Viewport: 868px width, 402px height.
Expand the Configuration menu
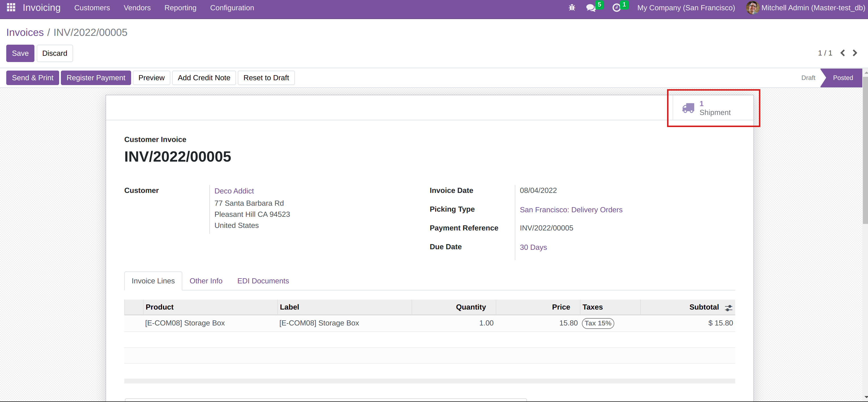tap(232, 8)
